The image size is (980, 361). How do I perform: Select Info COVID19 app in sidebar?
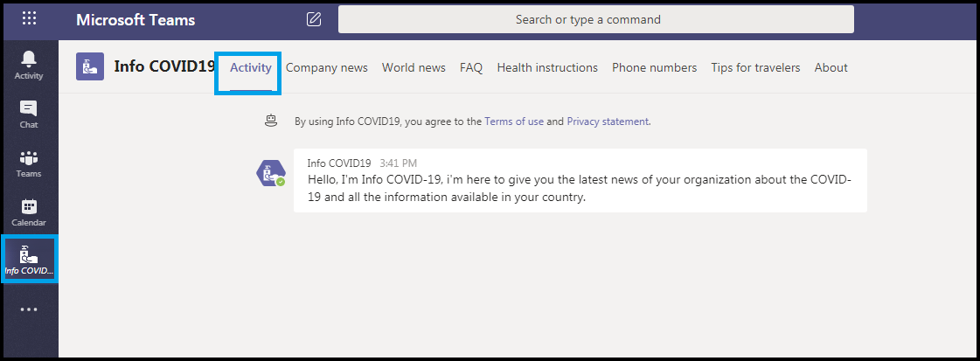[x=29, y=260]
